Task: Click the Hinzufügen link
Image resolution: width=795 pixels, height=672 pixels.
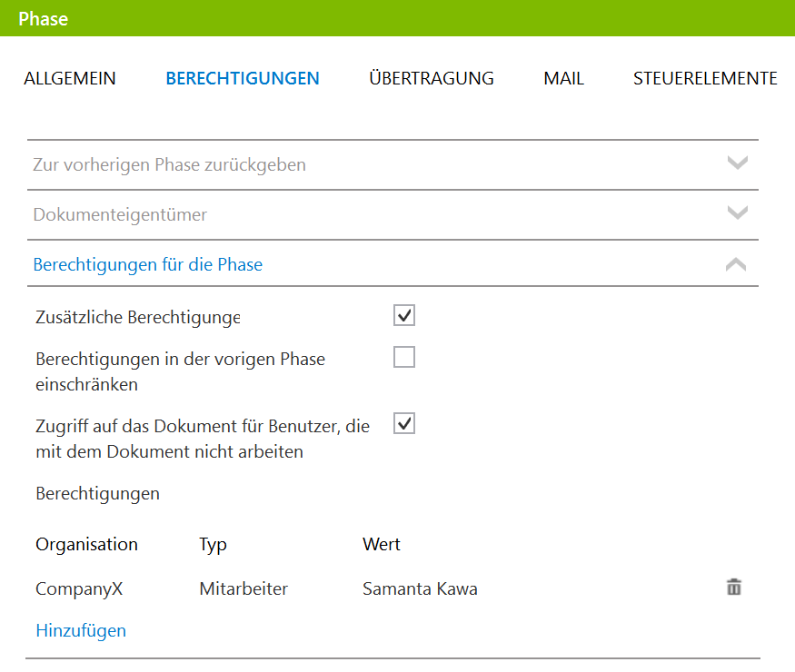Action: click(81, 630)
